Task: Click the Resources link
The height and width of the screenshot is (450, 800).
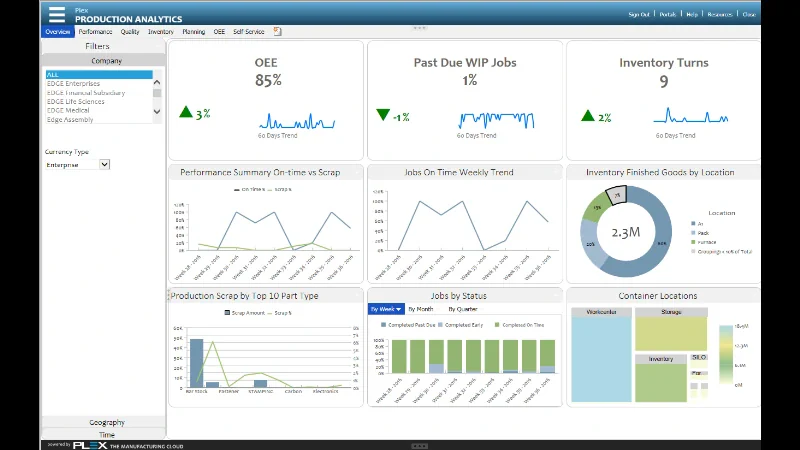Action: [720, 15]
